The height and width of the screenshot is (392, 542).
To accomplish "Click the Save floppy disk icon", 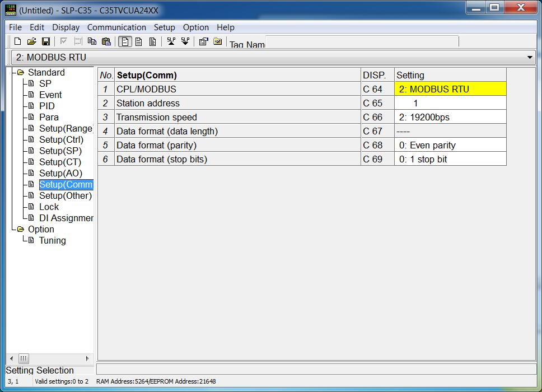I will pos(45,41).
